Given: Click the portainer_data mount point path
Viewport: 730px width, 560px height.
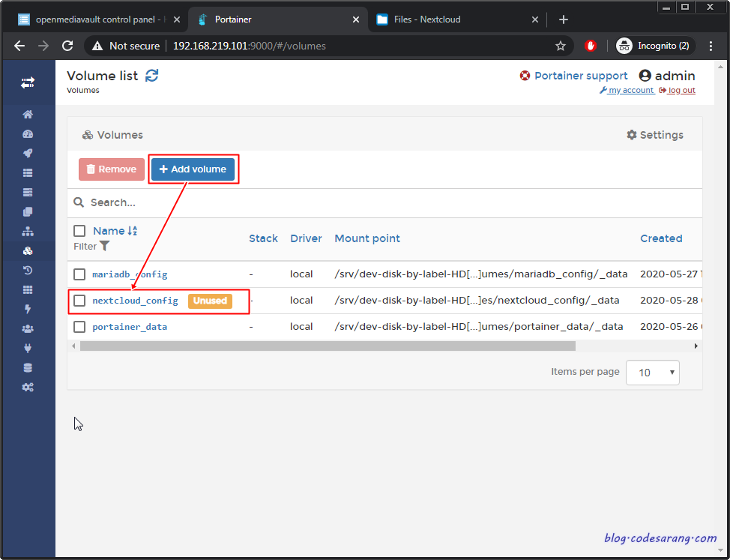Looking at the screenshot, I should tap(479, 327).
